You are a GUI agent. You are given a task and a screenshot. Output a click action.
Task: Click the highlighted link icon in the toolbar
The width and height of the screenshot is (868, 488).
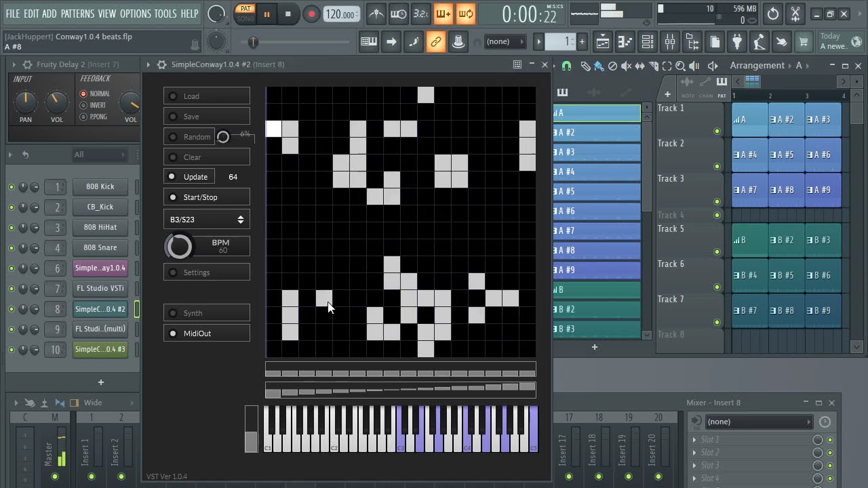click(x=436, y=42)
